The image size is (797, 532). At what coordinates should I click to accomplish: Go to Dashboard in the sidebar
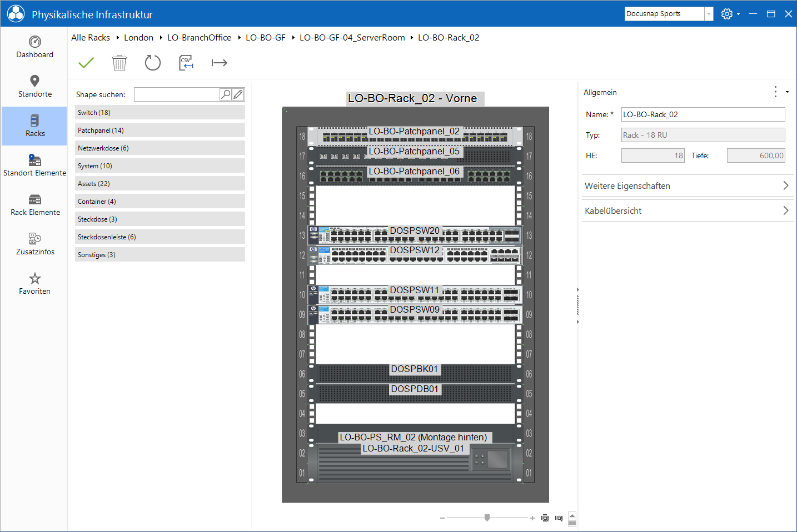(x=35, y=47)
